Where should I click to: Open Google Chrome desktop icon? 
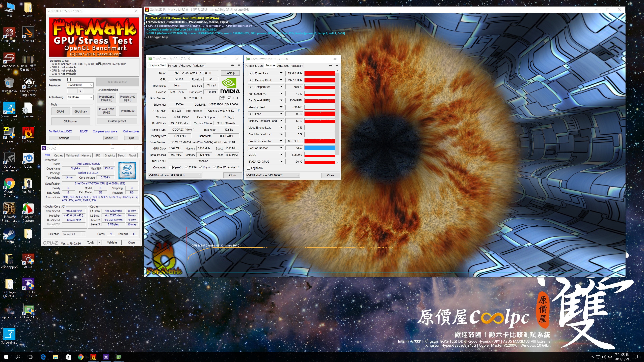click(x=9, y=187)
